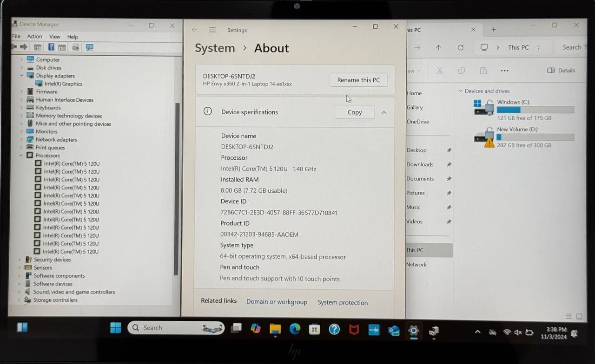The width and height of the screenshot is (595, 364).
Task: Expand the Computer node in Device Manager
Action: tap(21, 59)
